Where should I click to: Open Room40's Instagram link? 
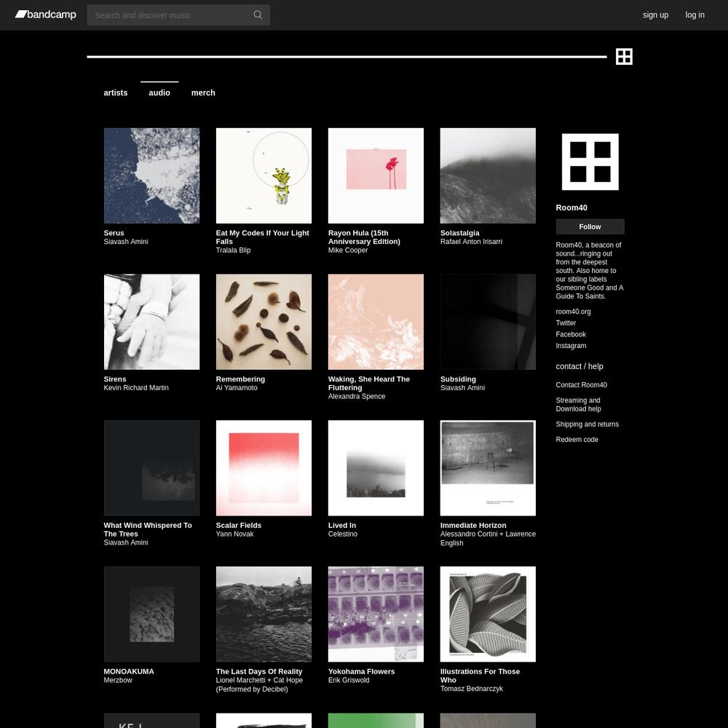pyautogui.click(x=571, y=346)
